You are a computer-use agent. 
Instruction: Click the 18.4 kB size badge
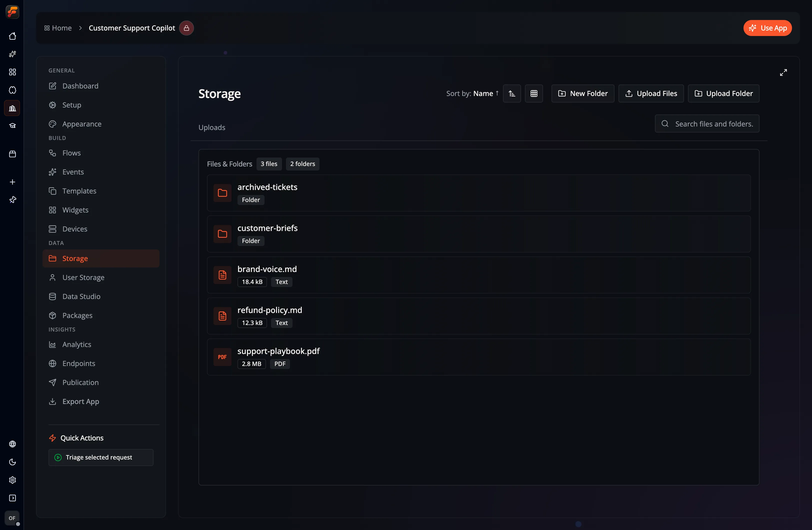click(x=252, y=282)
